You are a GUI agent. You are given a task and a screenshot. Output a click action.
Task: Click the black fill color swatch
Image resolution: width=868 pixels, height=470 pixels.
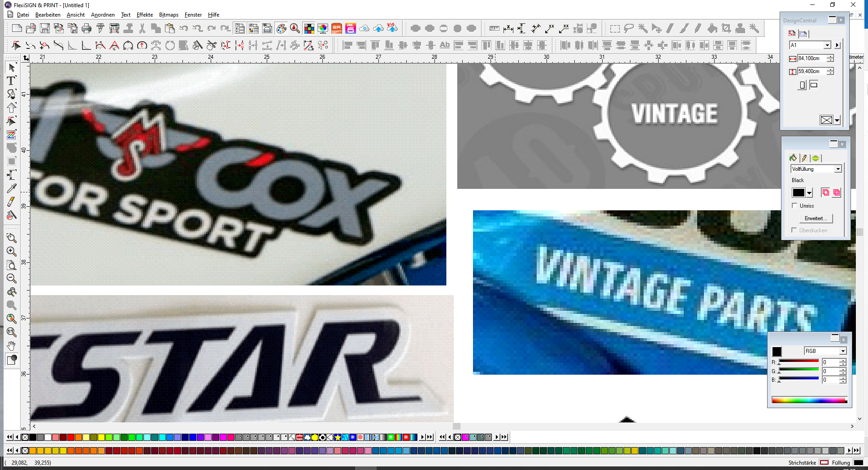click(x=799, y=193)
